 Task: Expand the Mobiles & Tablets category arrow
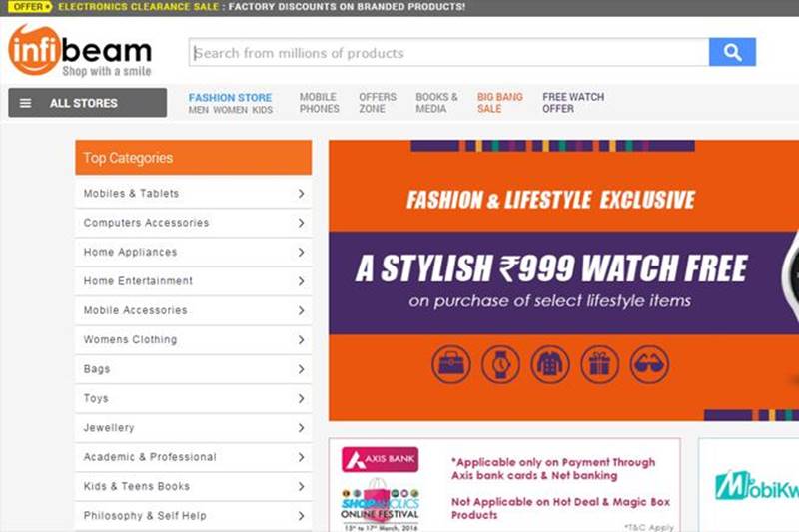(301, 194)
